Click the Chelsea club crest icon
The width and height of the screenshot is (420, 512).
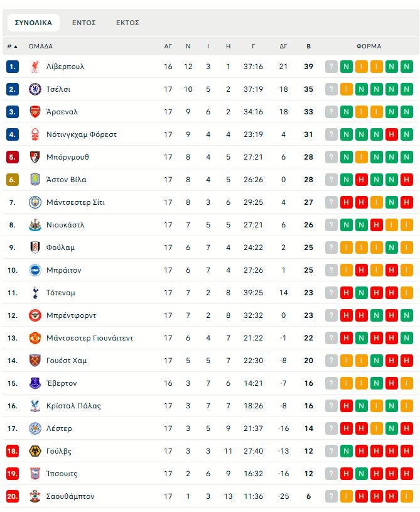tap(35, 89)
